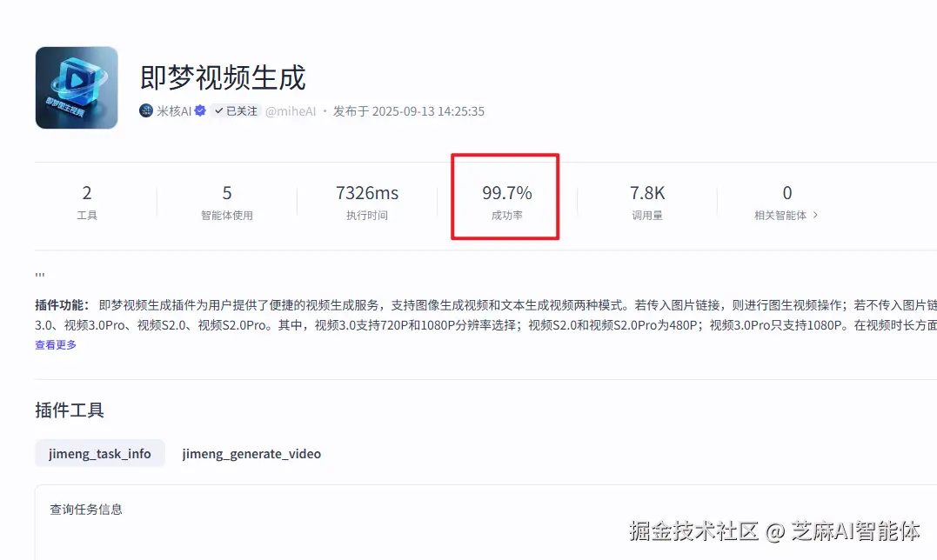This screenshot has width=937, height=560.
Task: Expand the 相关智能体 section via its chevron
Action: 815,215
